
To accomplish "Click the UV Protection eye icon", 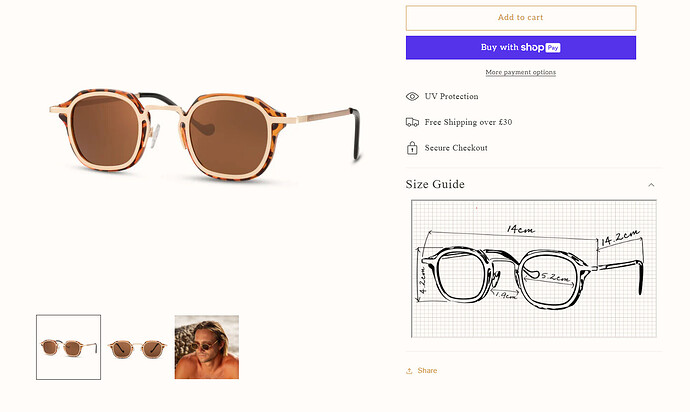I will 412,97.
